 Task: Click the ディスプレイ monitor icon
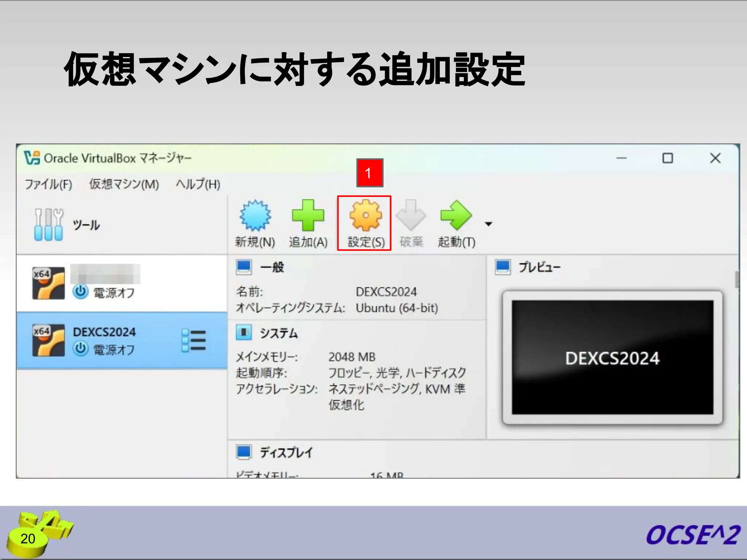[x=244, y=452]
